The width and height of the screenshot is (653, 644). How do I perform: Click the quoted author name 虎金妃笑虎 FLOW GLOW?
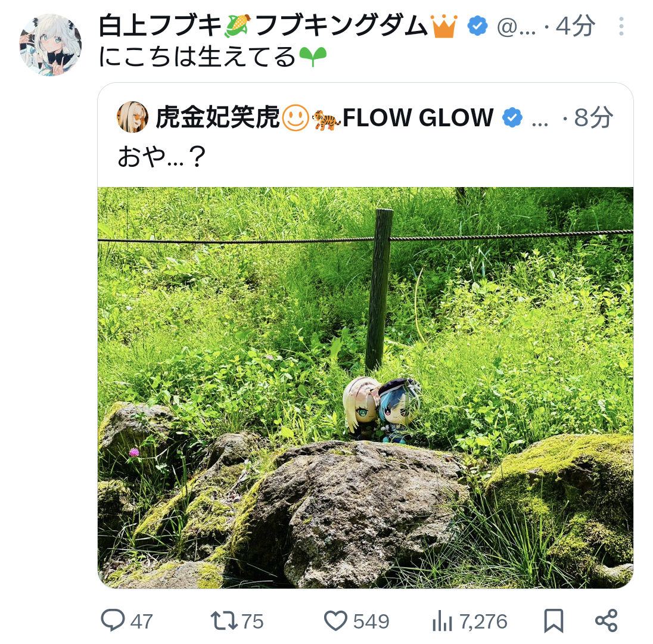pos(325,117)
